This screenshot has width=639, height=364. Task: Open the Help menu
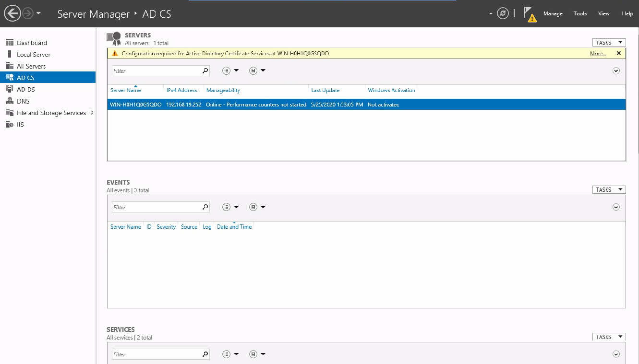[627, 13]
